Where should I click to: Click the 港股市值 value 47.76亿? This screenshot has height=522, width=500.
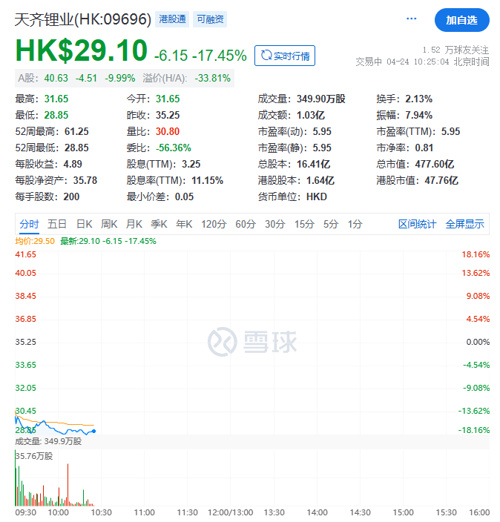tap(441, 181)
